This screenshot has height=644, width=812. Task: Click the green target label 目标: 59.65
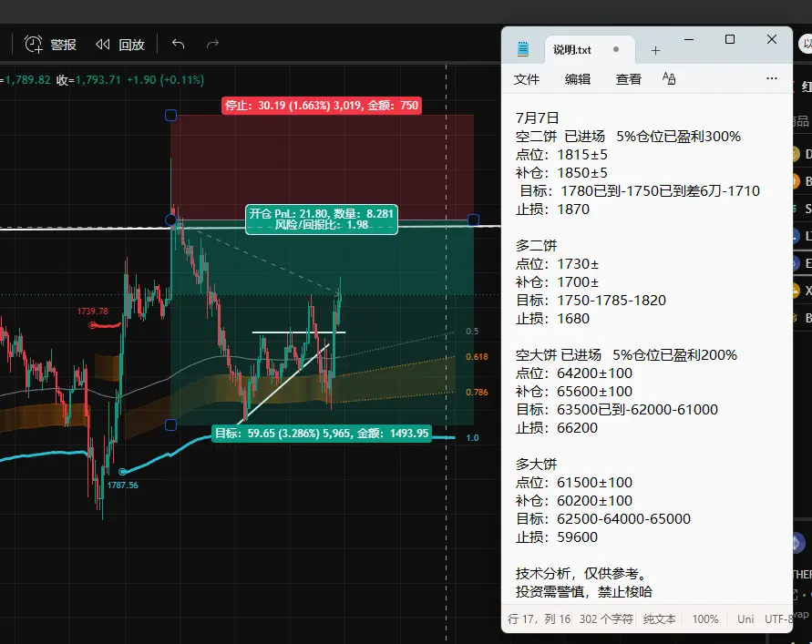pos(322,434)
